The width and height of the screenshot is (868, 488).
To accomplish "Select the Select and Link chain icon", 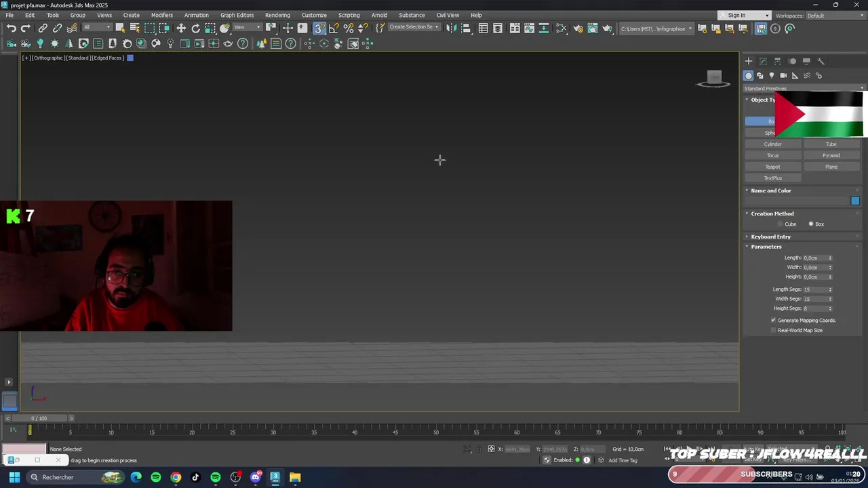I will 43,28.
